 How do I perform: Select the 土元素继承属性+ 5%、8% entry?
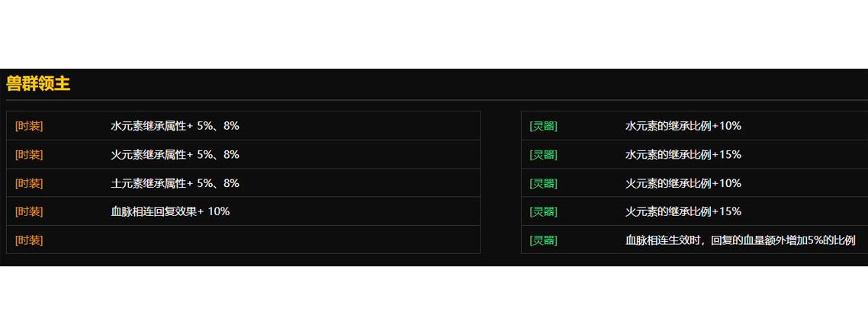[x=175, y=183]
